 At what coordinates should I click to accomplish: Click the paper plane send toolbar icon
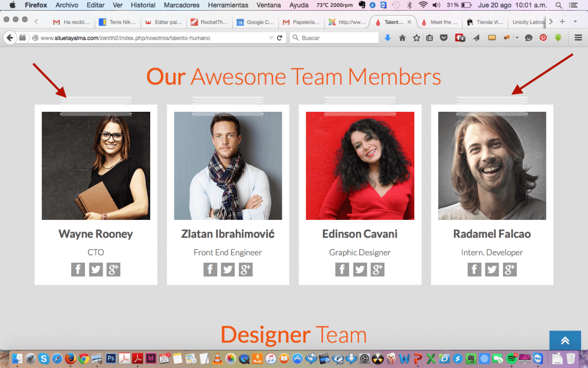(476, 37)
